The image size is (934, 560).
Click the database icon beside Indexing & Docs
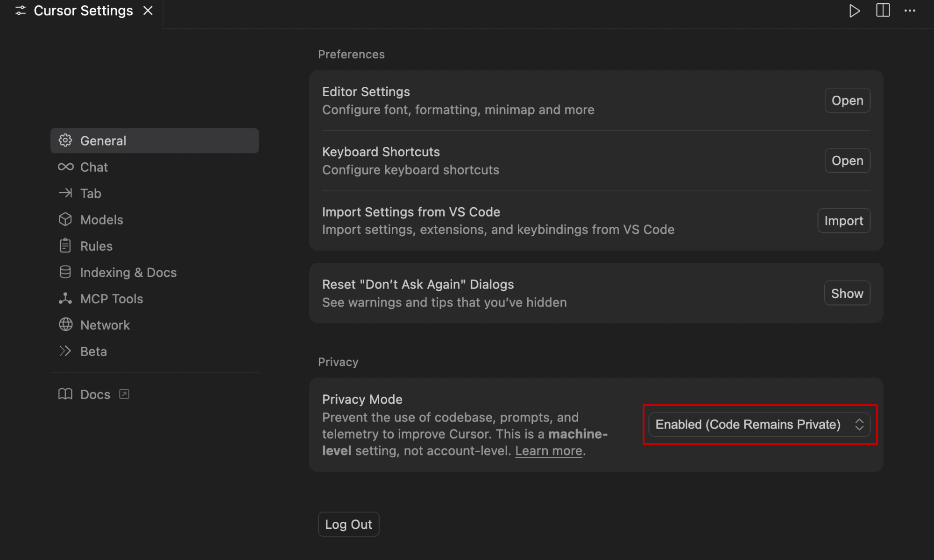[65, 272]
